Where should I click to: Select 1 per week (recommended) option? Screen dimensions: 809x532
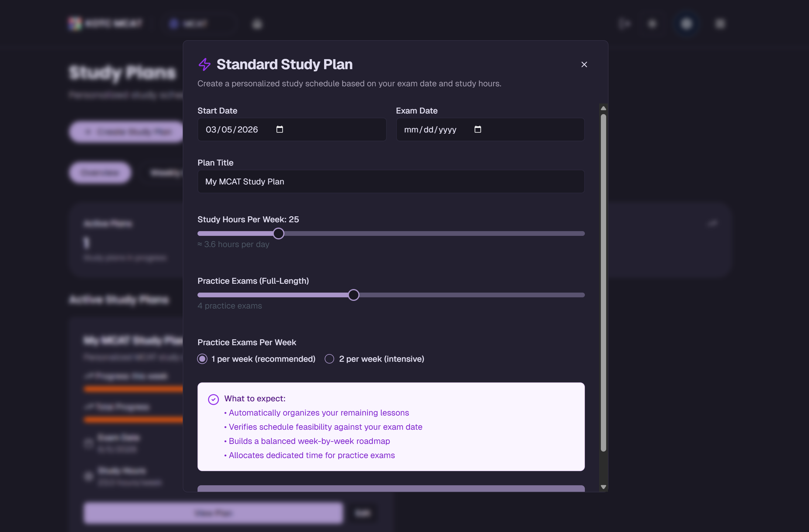click(x=202, y=359)
